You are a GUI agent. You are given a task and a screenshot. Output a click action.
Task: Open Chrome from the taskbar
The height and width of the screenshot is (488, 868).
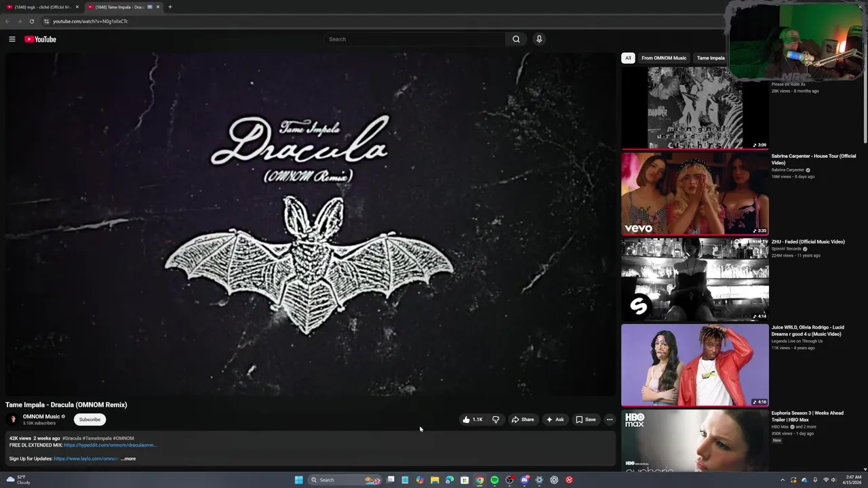(479, 480)
